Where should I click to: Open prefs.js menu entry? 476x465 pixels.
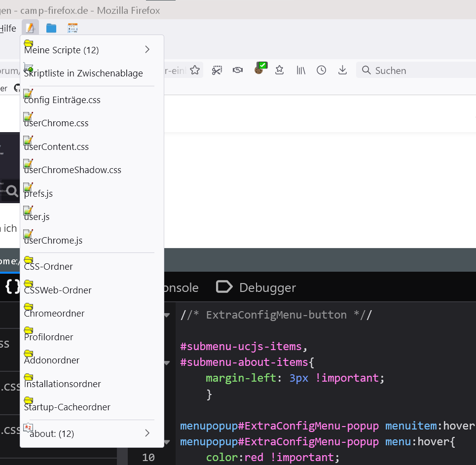tap(38, 193)
